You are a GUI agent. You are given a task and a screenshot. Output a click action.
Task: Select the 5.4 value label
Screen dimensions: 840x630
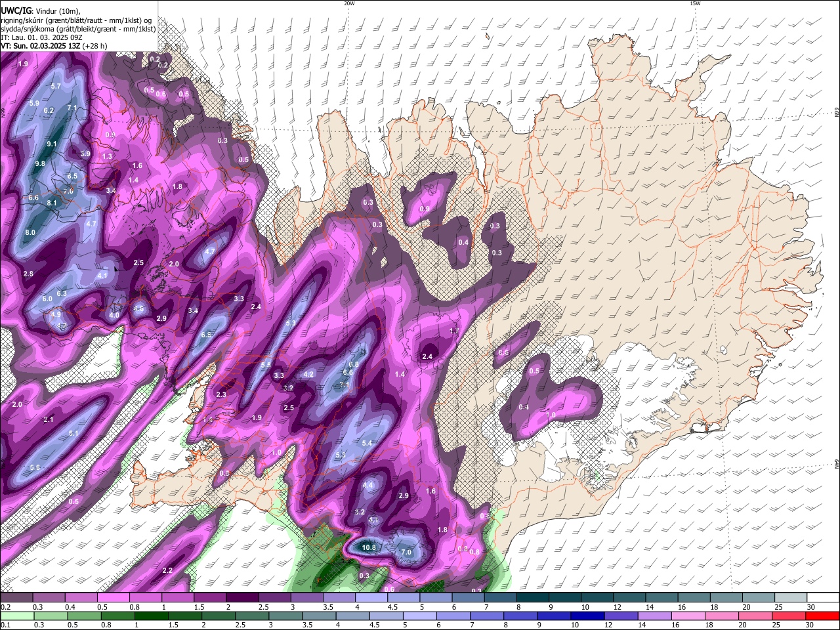coord(367,444)
